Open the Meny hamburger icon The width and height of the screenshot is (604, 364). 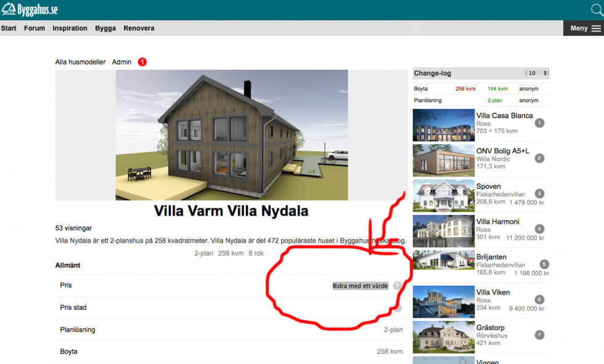(x=597, y=28)
